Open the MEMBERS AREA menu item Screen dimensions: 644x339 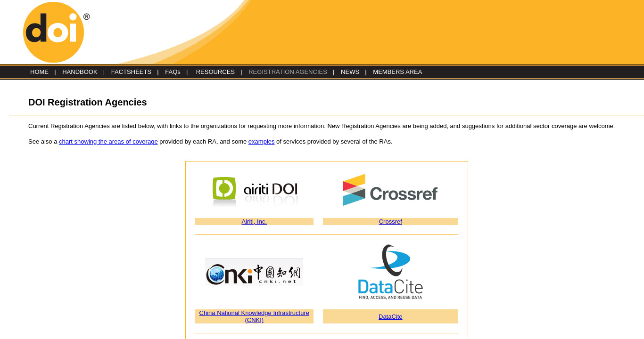pyautogui.click(x=397, y=72)
